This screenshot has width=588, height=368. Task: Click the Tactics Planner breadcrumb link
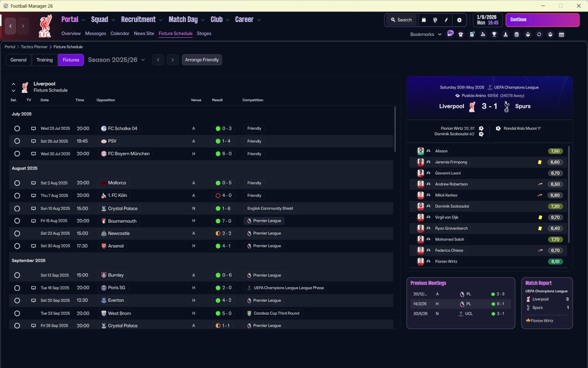click(x=34, y=47)
